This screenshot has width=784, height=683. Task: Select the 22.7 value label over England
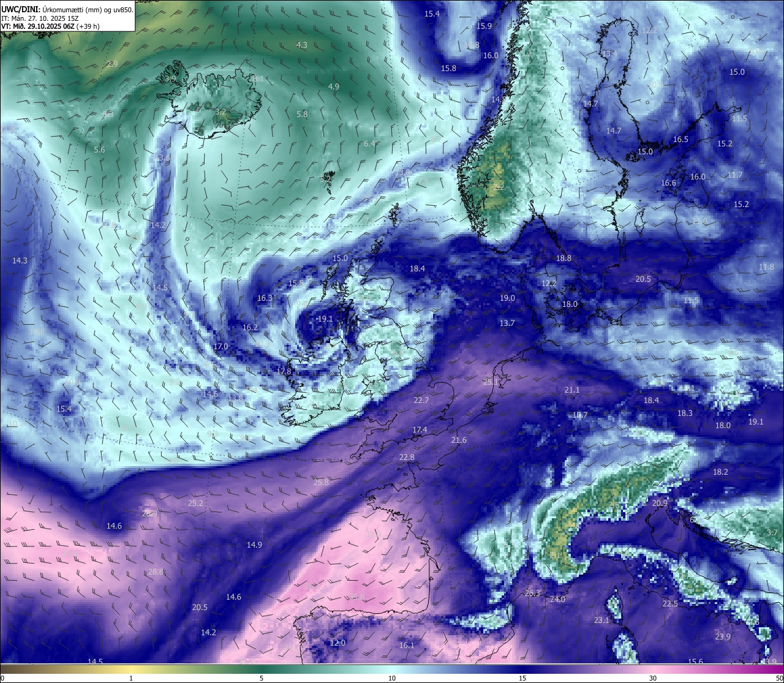(x=421, y=400)
